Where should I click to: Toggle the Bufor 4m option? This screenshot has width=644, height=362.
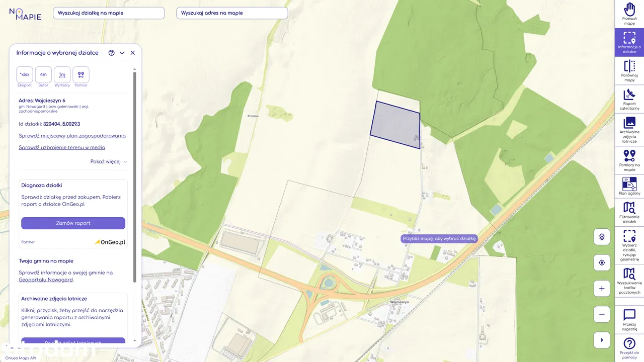[43, 74]
